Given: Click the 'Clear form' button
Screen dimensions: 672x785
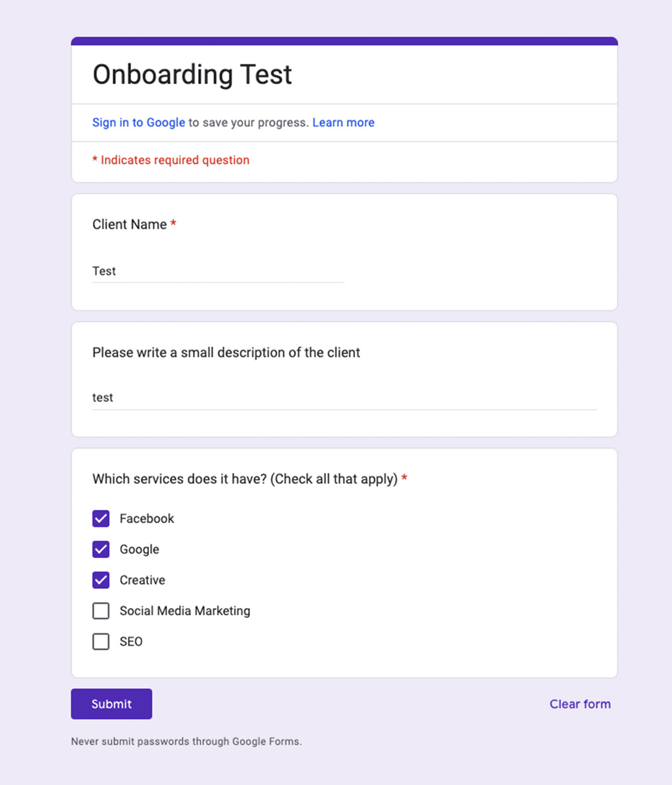Looking at the screenshot, I should pyautogui.click(x=580, y=704).
